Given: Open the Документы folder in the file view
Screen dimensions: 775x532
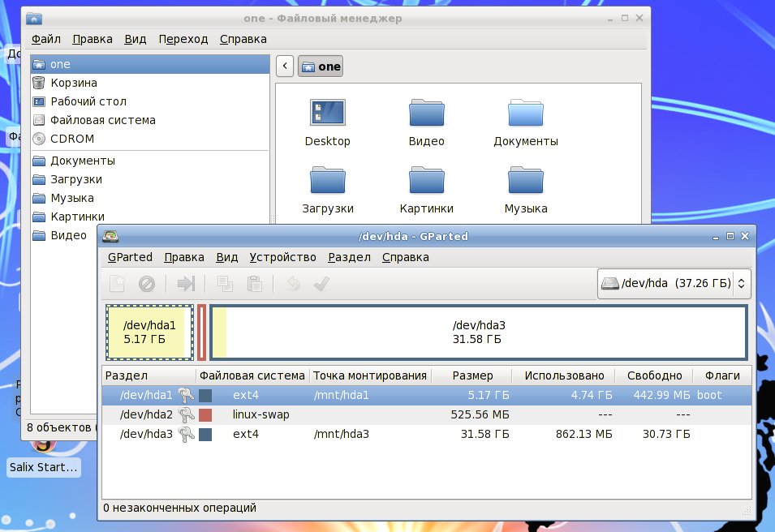Looking at the screenshot, I should point(526,113).
